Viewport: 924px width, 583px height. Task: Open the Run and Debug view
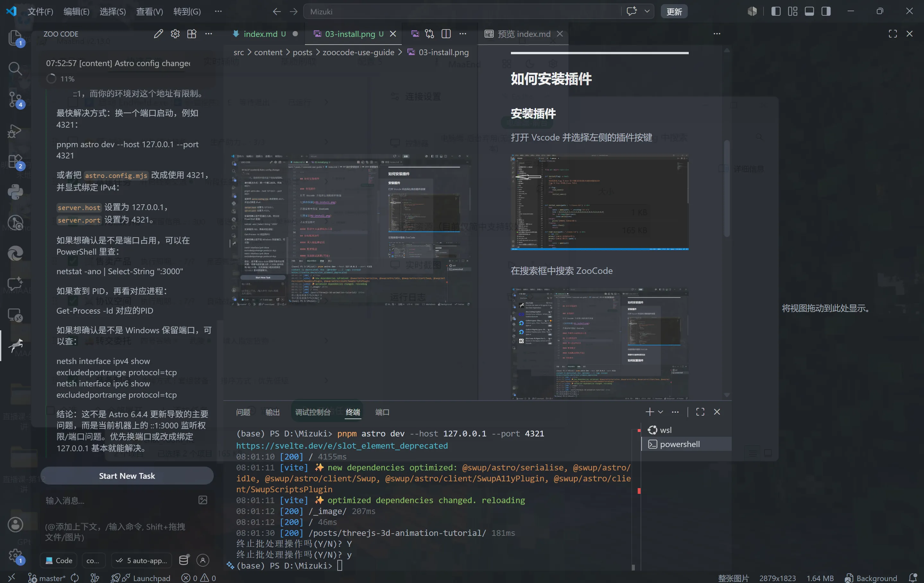tap(15, 131)
